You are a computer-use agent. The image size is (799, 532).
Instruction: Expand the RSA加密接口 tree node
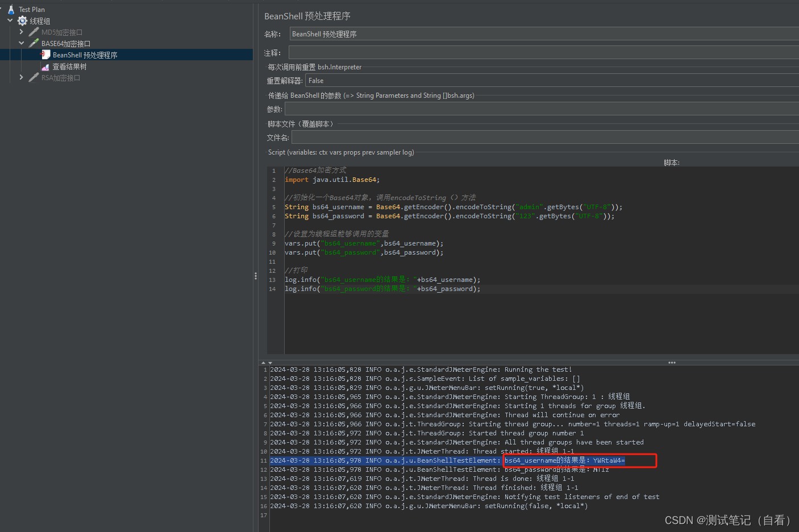click(22, 77)
